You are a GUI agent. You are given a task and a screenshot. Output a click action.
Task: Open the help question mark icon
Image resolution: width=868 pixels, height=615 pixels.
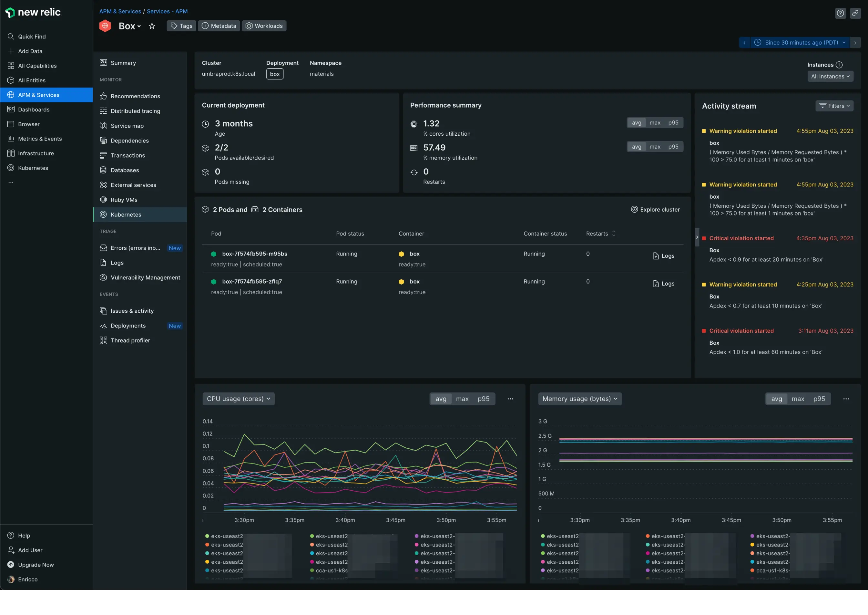pos(840,13)
